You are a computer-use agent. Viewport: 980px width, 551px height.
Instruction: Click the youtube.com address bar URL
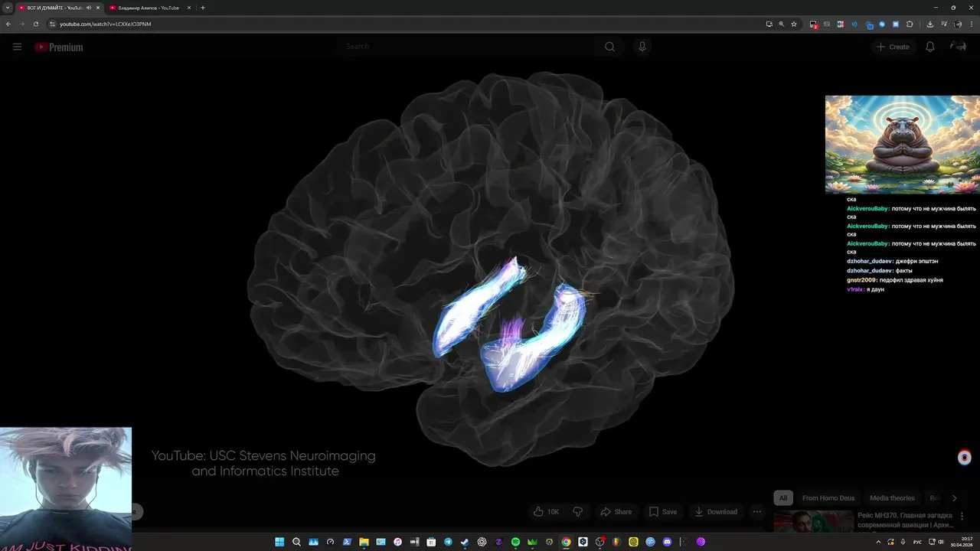(106, 24)
